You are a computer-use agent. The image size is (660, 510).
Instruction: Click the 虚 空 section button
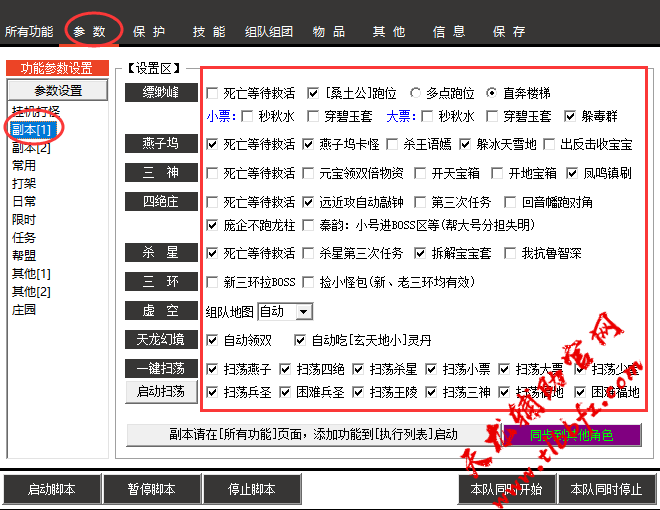click(x=161, y=311)
